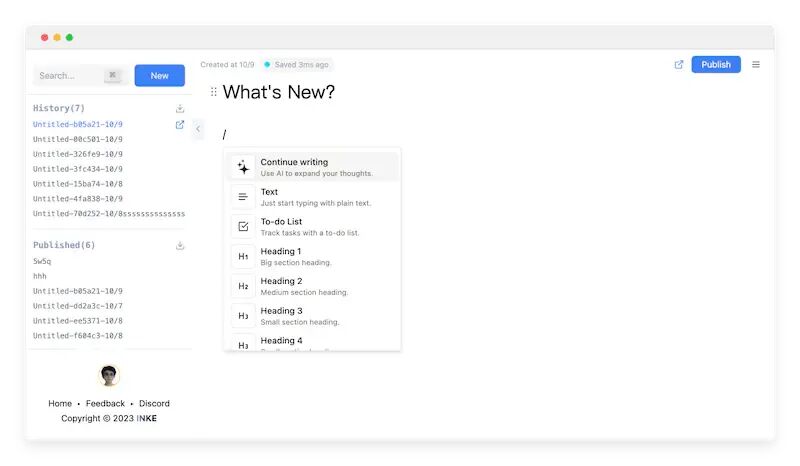800x466 pixels.
Task: Select Heading 4 menu option
Action: 312,342
